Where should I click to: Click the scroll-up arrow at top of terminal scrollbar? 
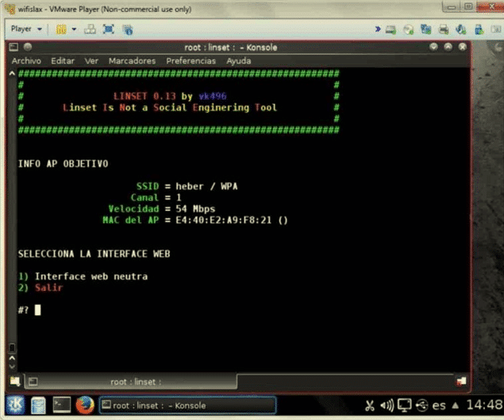12,74
